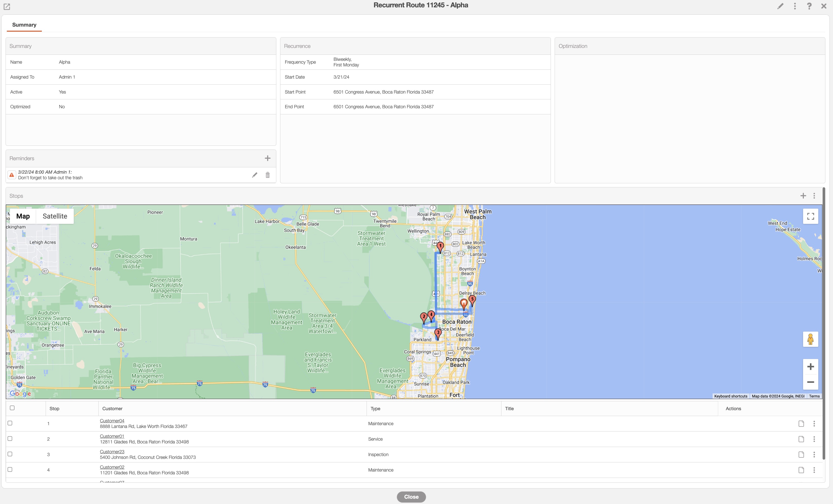833x504 pixels.
Task: Check the select-all stops checkbox
Action: (x=12, y=408)
